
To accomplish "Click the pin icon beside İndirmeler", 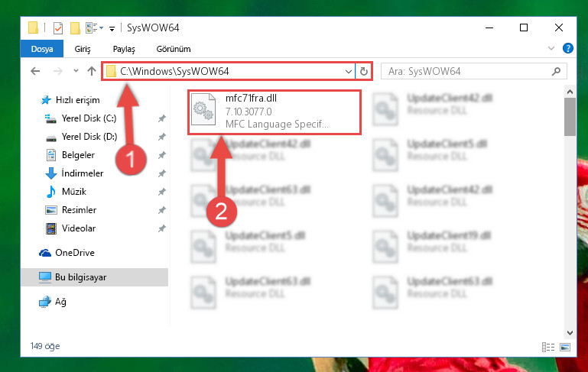I will pos(161,174).
